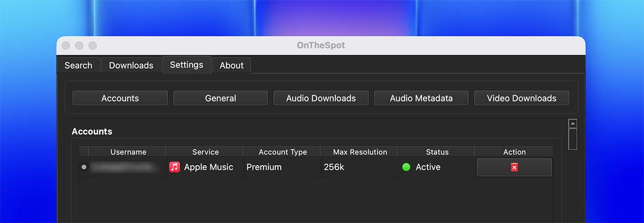Open the Downloads tab
The image size is (644, 223).
point(131,65)
